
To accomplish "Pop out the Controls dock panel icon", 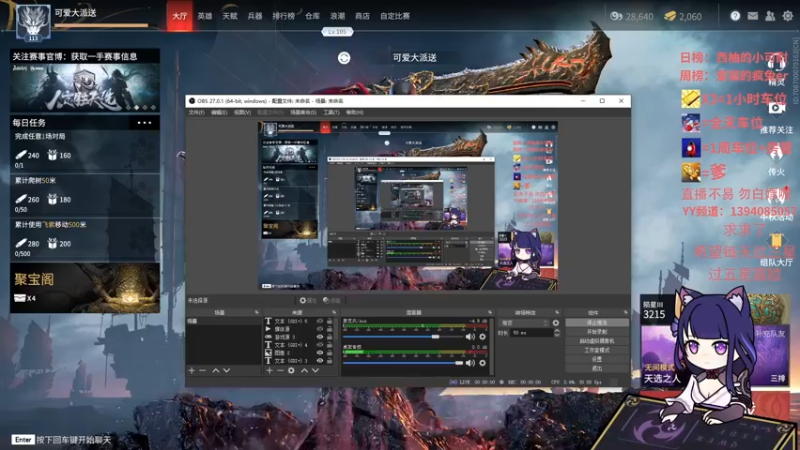I will 626,312.
